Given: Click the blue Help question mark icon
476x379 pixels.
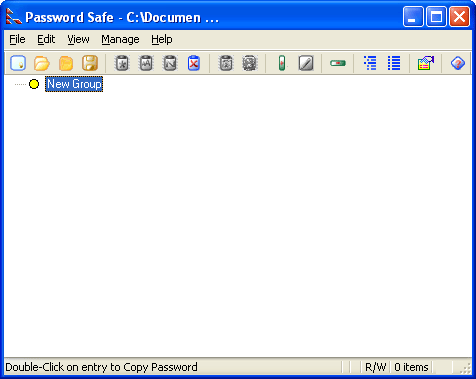Looking at the screenshot, I should click(458, 63).
